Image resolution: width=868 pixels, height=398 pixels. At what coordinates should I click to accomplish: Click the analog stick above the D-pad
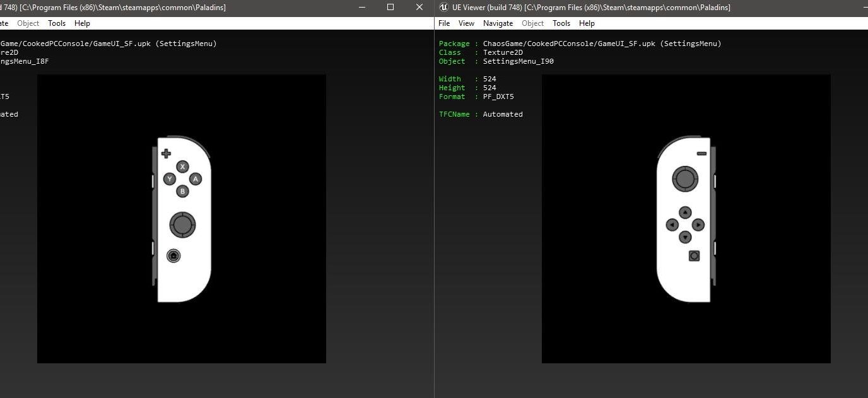point(684,179)
